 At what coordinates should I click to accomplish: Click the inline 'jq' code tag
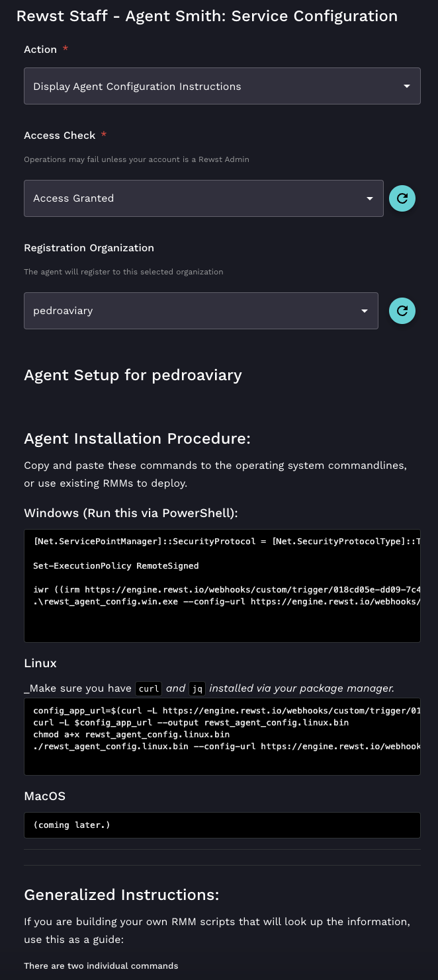click(197, 688)
